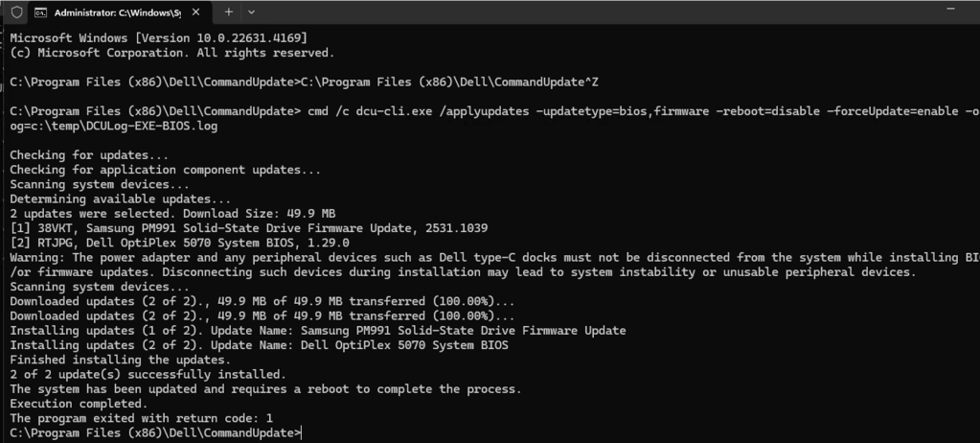Click the "requires a reboot" message line
The image size is (980, 443).
click(265, 389)
